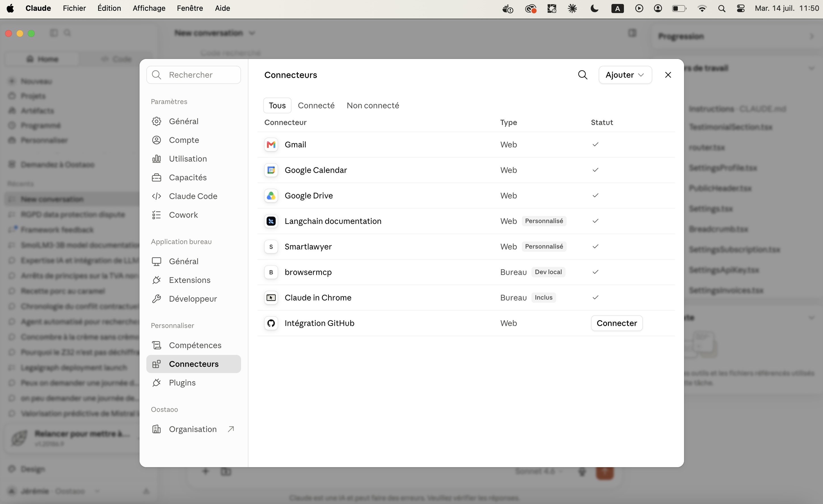Open the Fenêtre menu
Screen dimensions: 823x504
click(x=190, y=8)
